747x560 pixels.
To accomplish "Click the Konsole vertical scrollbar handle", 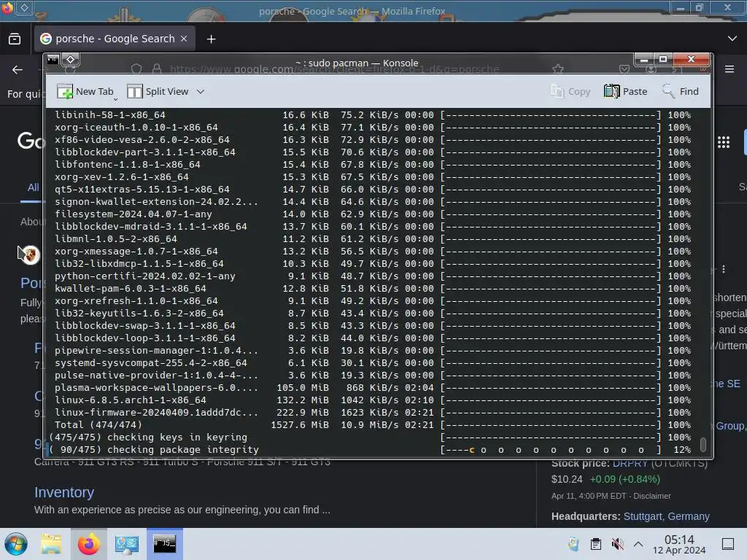I will [703, 444].
